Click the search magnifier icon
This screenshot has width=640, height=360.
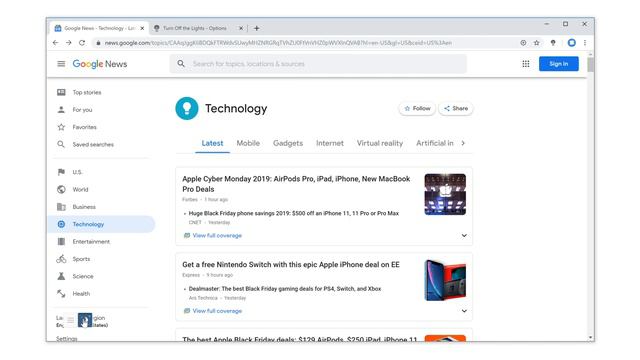(x=181, y=64)
